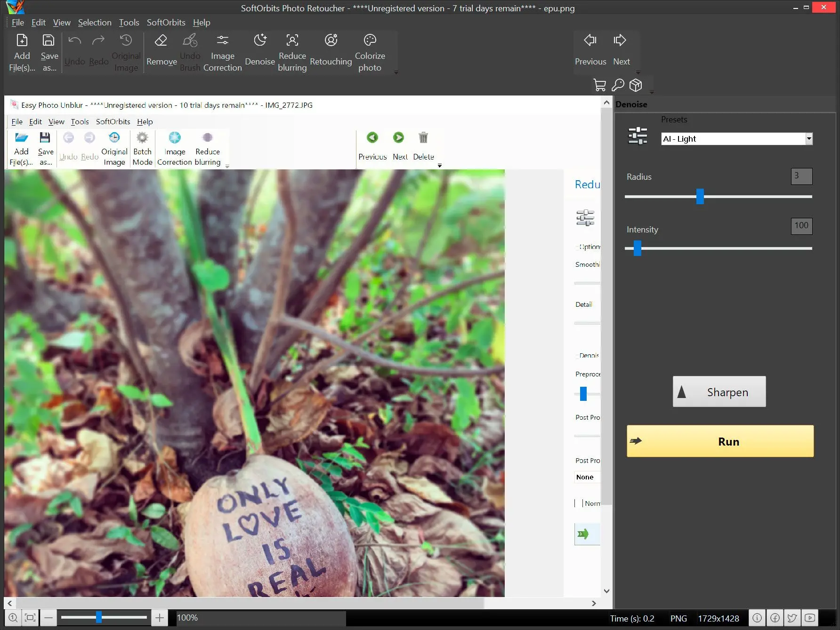Click the registration key icon
This screenshot has height=630, width=840.
(618, 85)
